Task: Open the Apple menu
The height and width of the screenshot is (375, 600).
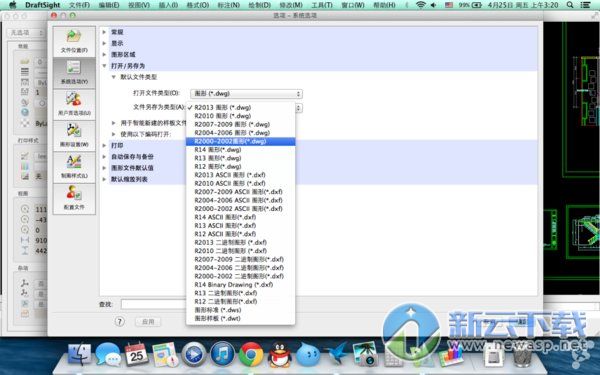Action: coord(13,5)
